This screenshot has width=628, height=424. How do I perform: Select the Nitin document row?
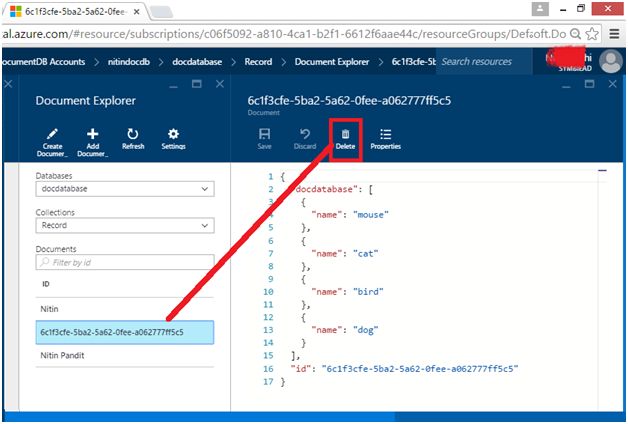(125, 309)
